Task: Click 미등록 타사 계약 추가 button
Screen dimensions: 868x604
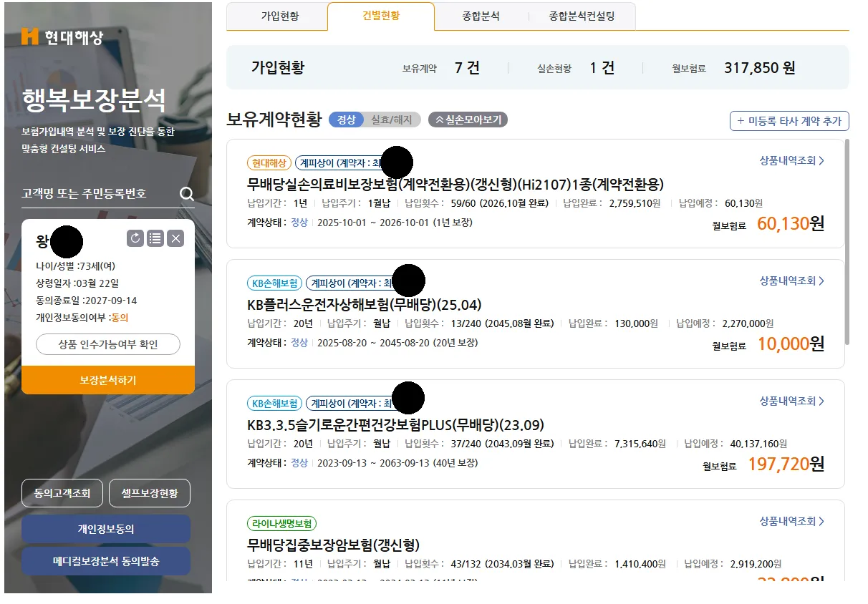Action: (789, 121)
